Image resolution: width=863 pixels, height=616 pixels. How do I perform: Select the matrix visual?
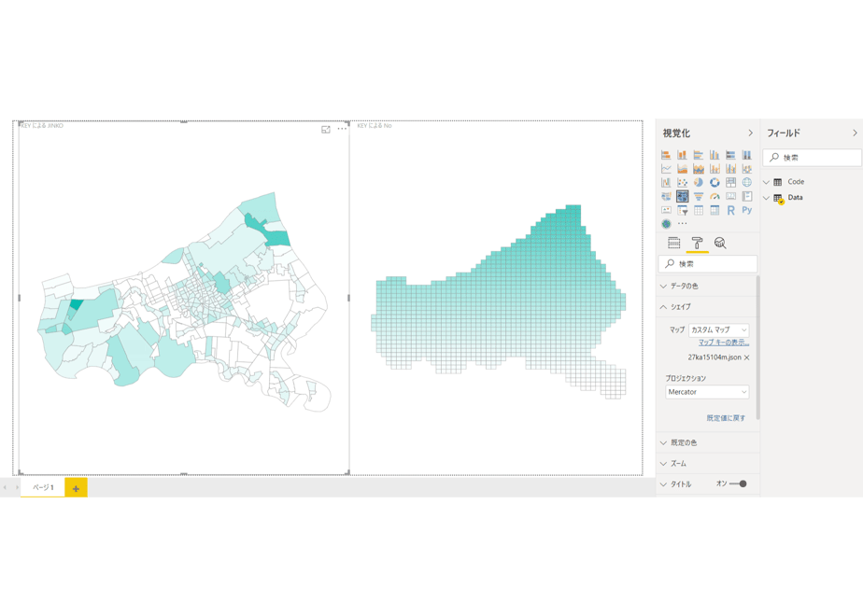point(714,210)
